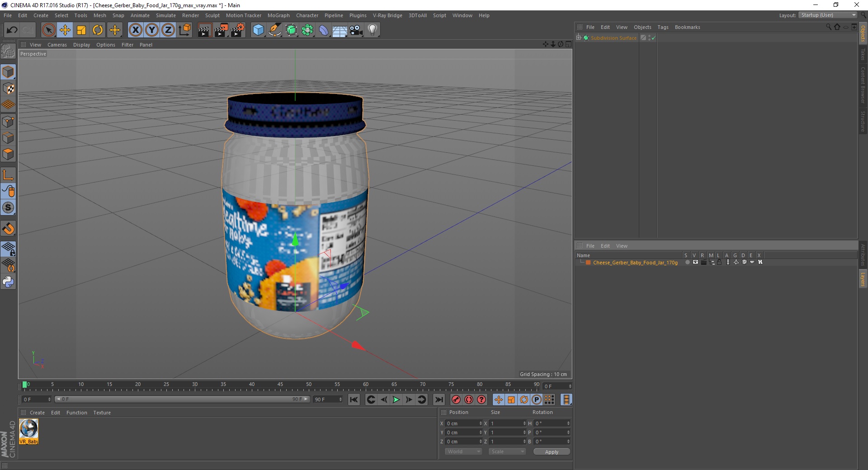Select the Live Selection tool
This screenshot has height=470, width=868.
click(x=48, y=30)
